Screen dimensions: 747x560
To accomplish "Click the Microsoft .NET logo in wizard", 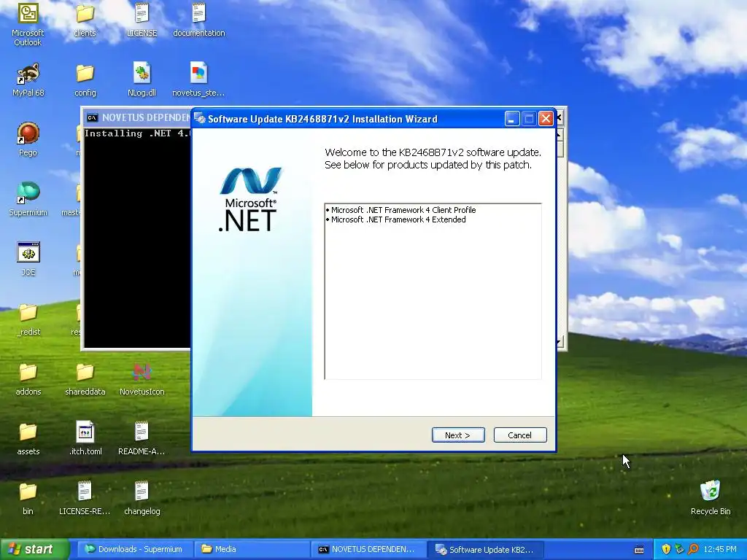I will tap(250, 200).
